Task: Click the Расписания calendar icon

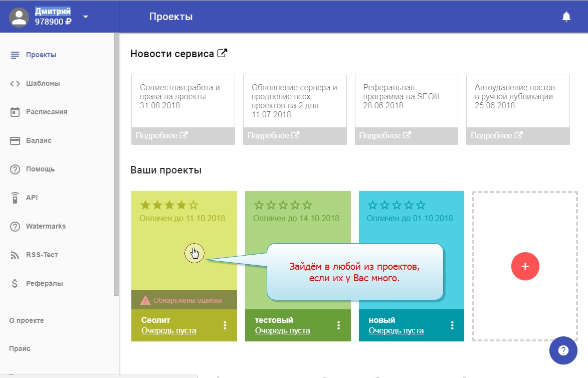Action: tap(15, 112)
